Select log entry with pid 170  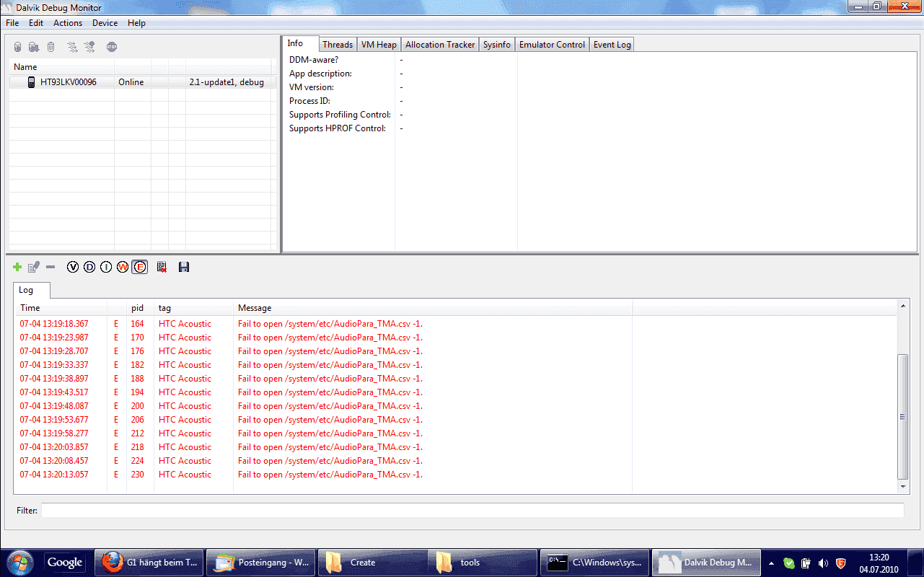[x=457, y=338]
